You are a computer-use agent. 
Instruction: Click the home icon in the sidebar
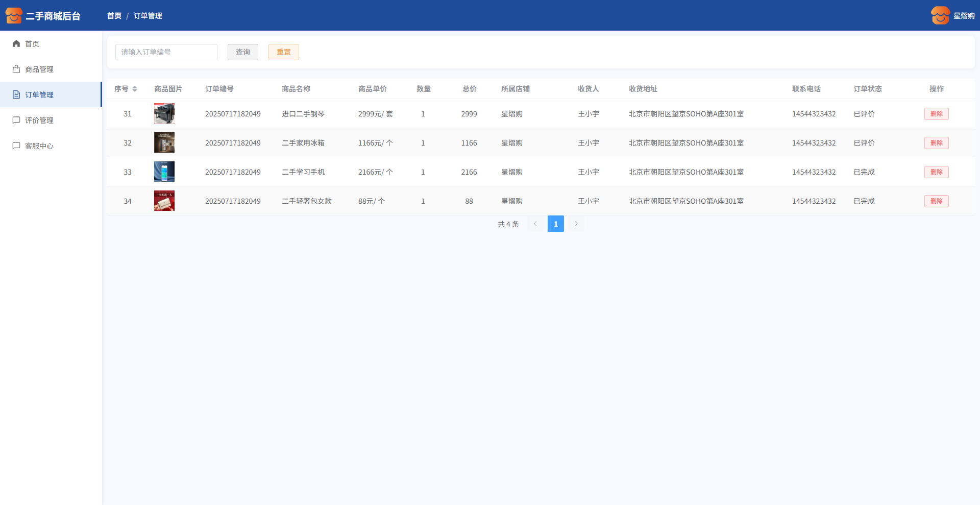[16, 43]
